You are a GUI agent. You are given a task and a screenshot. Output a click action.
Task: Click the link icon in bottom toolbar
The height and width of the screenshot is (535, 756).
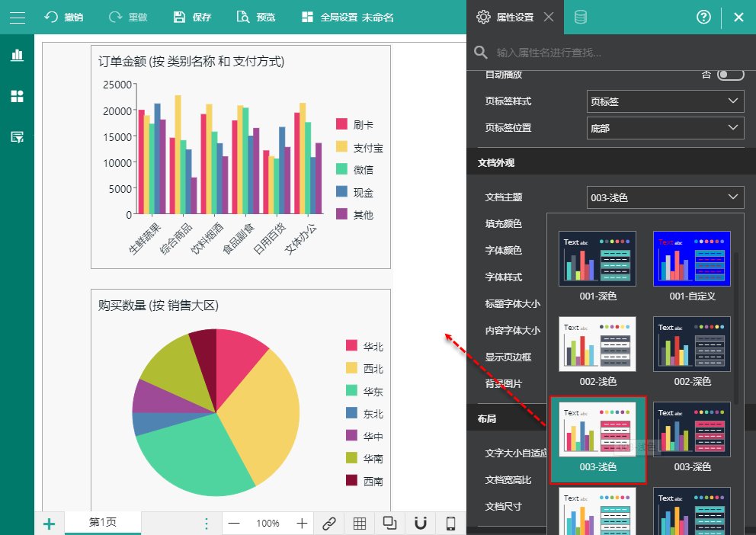tap(328, 524)
